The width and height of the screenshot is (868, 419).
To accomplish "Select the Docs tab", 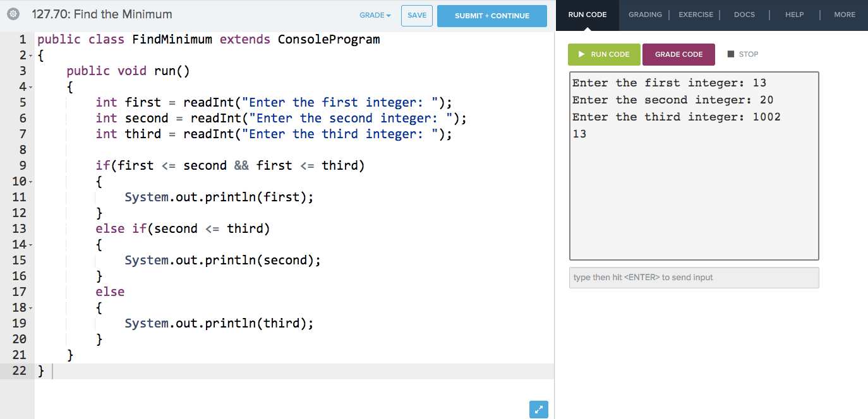I will (x=744, y=15).
